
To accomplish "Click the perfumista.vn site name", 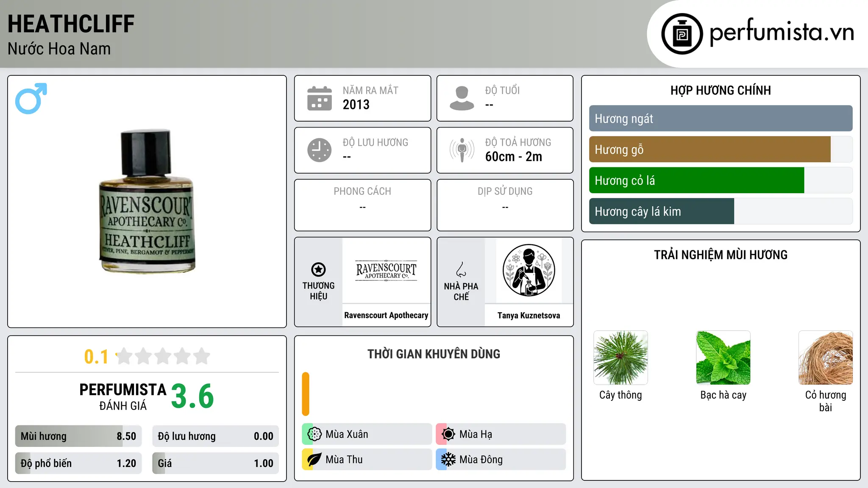I will click(782, 32).
